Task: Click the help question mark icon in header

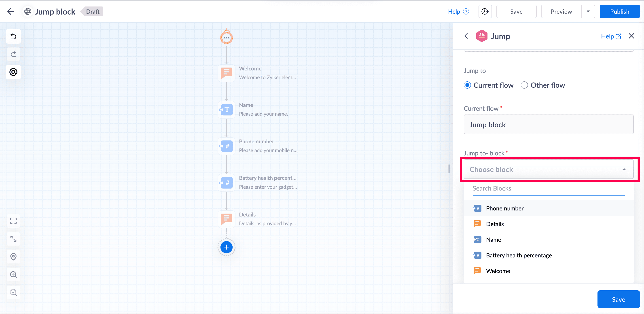Action: click(x=466, y=11)
